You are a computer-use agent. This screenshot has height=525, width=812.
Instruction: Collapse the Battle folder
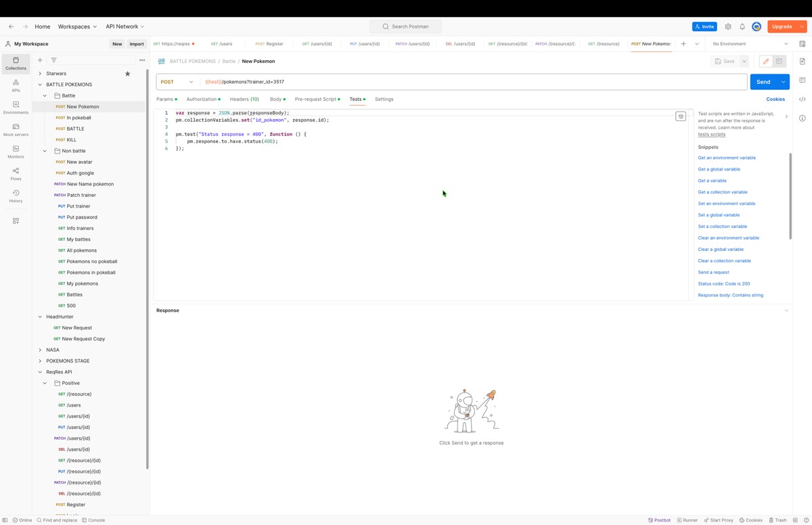click(x=45, y=95)
